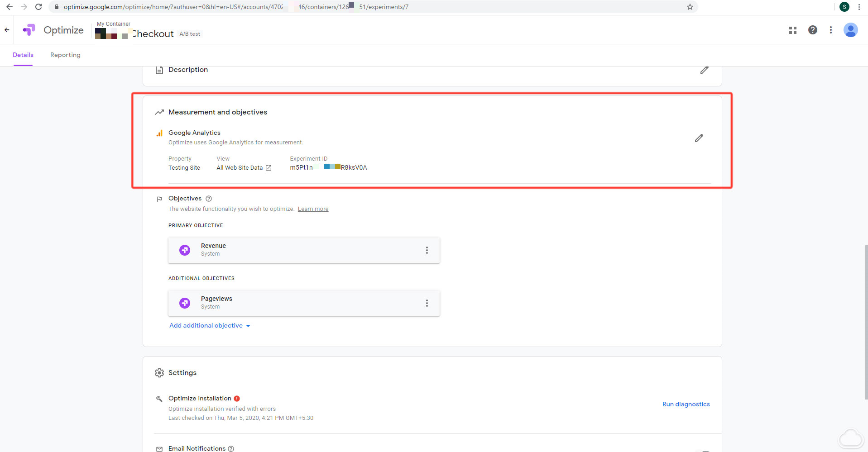Bookmark this page with the star icon
This screenshot has height=452, width=868.
[x=690, y=7]
